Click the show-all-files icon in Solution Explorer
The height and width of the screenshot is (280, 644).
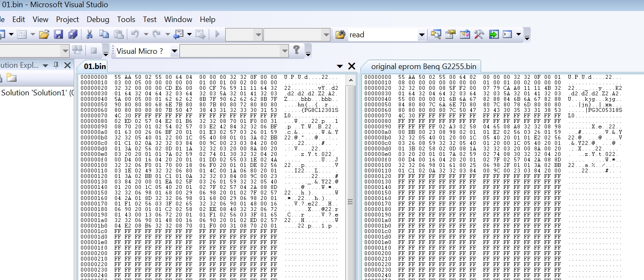tap(11, 78)
